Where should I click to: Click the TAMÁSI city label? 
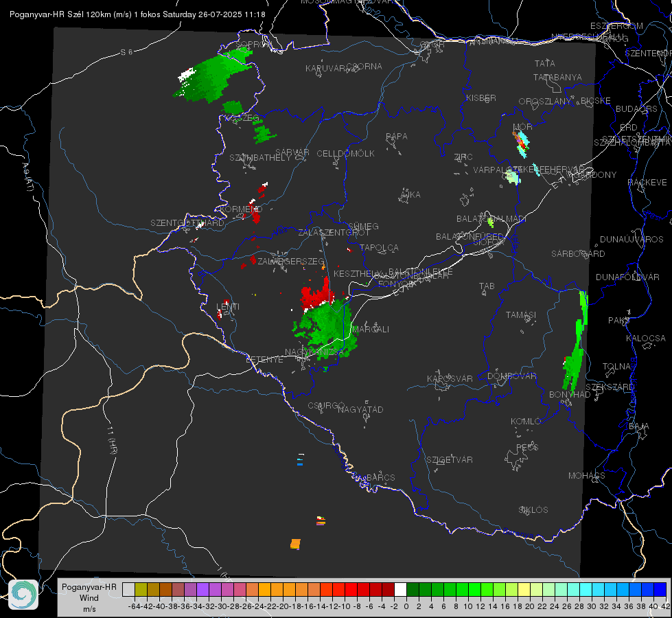(x=521, y=314)
